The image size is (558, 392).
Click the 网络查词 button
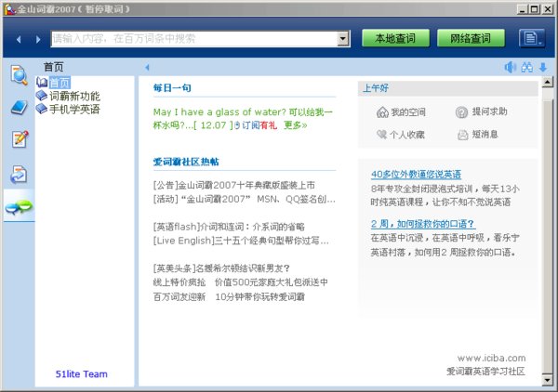point(471,38)
